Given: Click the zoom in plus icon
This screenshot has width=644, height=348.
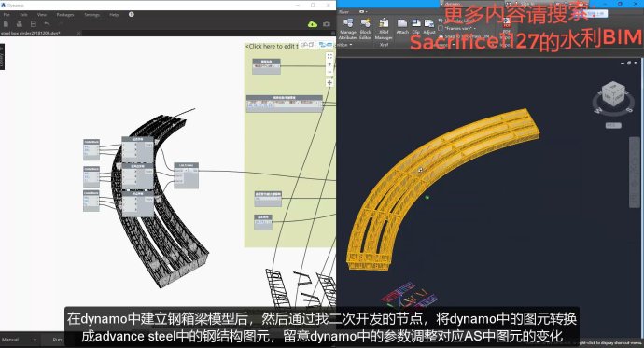Looking at the screenshot, I should [329, 64].
